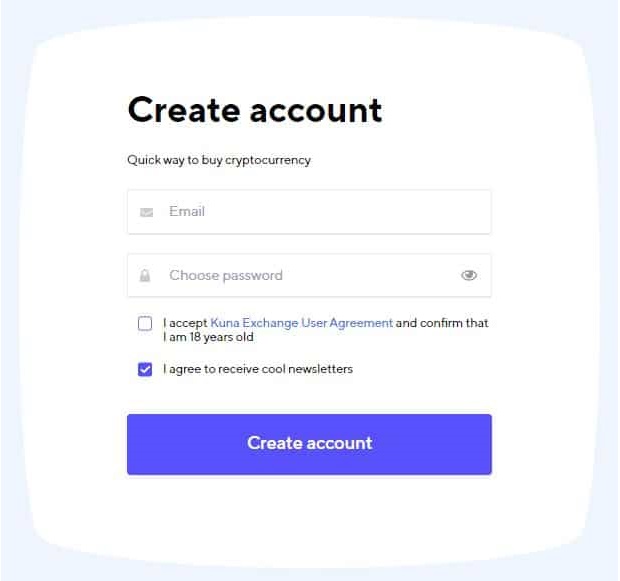The width and height of the screenshot is (620, 581).
Task: Uncheck the cool newsletters checkbox
Action: pyautogui.click(x=146, y=370)
